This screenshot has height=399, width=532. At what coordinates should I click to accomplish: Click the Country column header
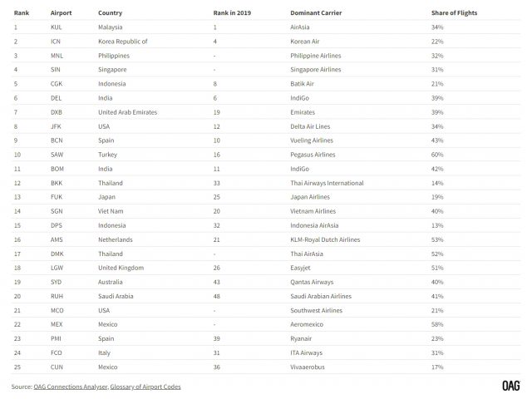point(111,13)
